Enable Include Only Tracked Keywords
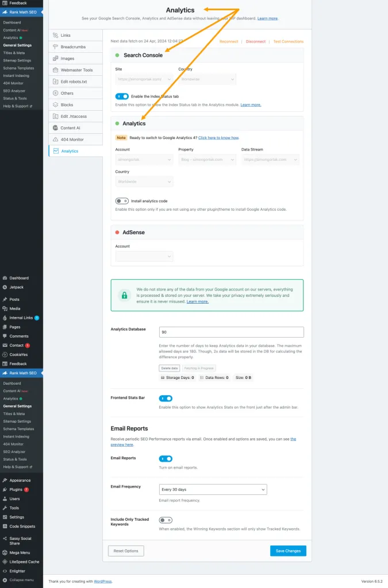This screenshot has width=388, height=588. [166, 520]
